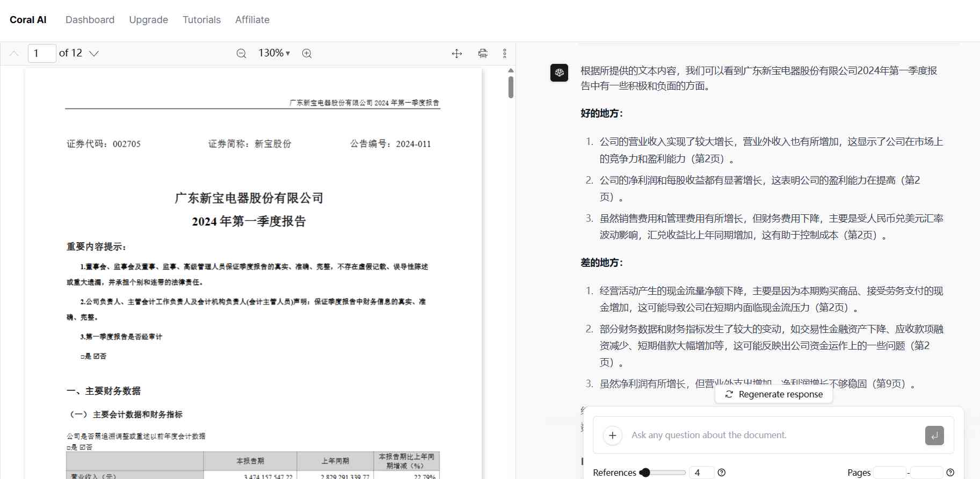Zoom in on the PDF document
Viewport: 980px width, 479px height.
tap(307, 53)
